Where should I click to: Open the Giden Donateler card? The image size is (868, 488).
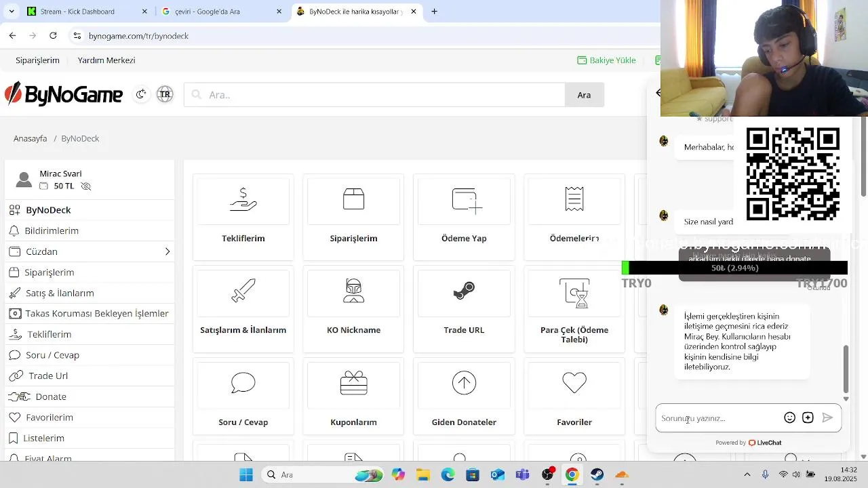point(464,396)
